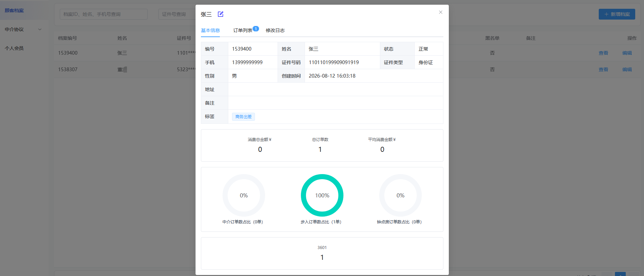Close the 张三 detail dialog
The width and height of the screenshot is (644, 276).
point(440,12)
